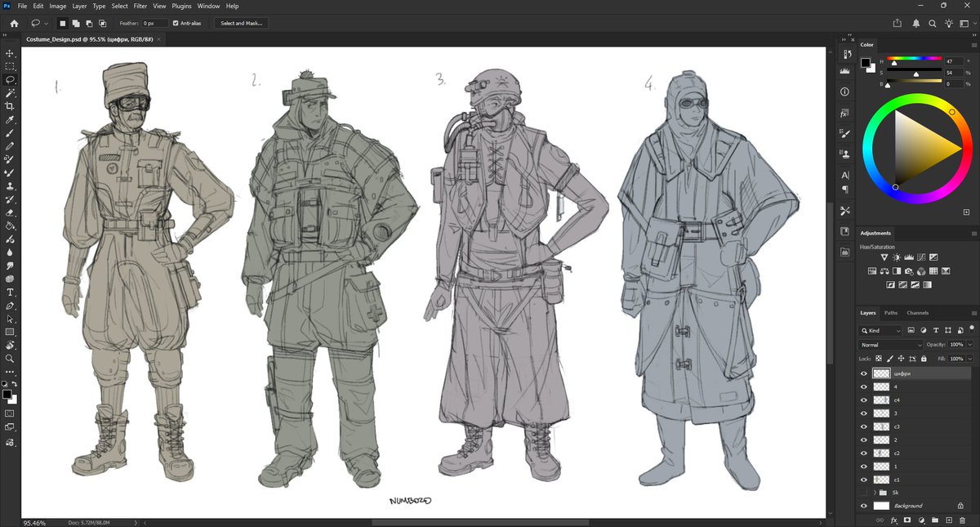Select the Zoom tool
Viewport: 980px width, 527px height.
coord(10,358)
